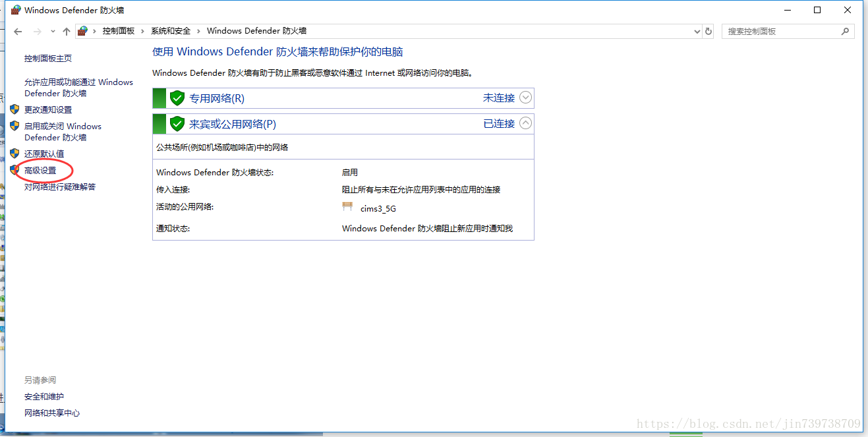The width and height of the screenshot is (868, 437).
Task: Go up one level with the up arrow
Action: pos(67,31)
